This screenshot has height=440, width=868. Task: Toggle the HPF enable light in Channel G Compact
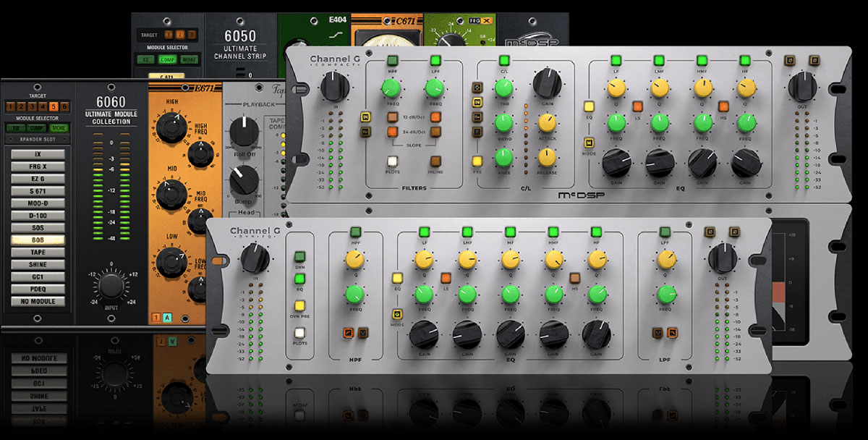click(392, 61)
